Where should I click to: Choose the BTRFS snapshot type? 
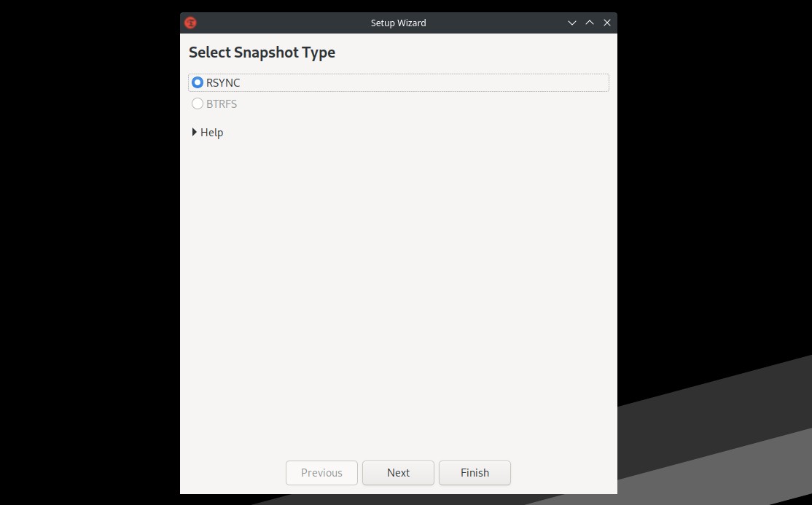(x=214, y=104)
